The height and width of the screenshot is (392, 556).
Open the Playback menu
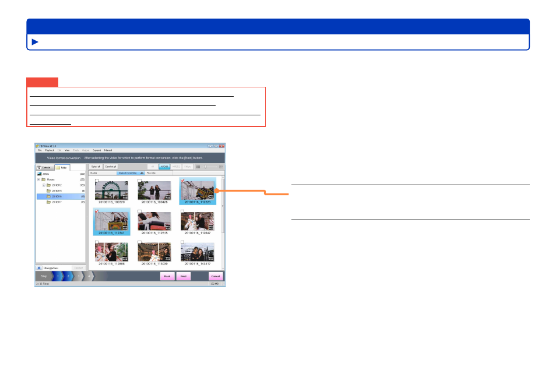pyautogui.click(x=50, y=150)
